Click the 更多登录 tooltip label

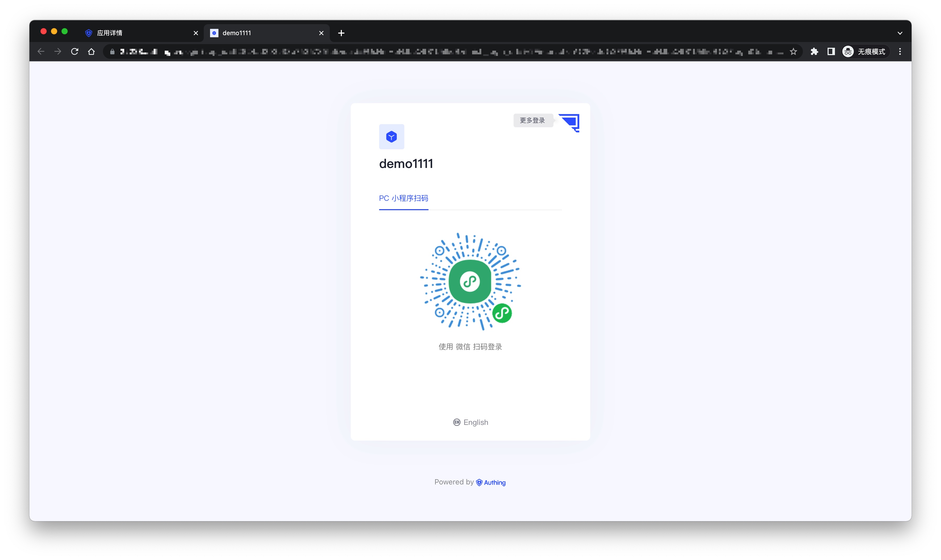(532, 120)
